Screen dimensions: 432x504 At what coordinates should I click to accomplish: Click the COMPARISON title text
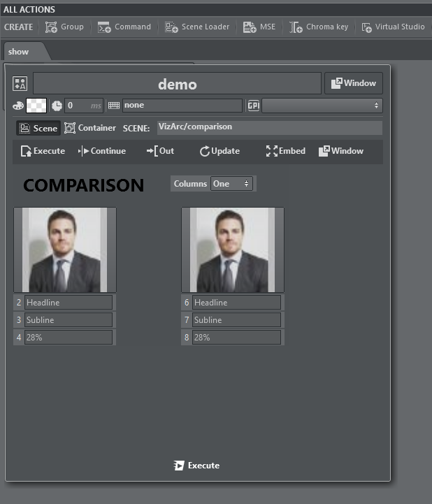84,185
